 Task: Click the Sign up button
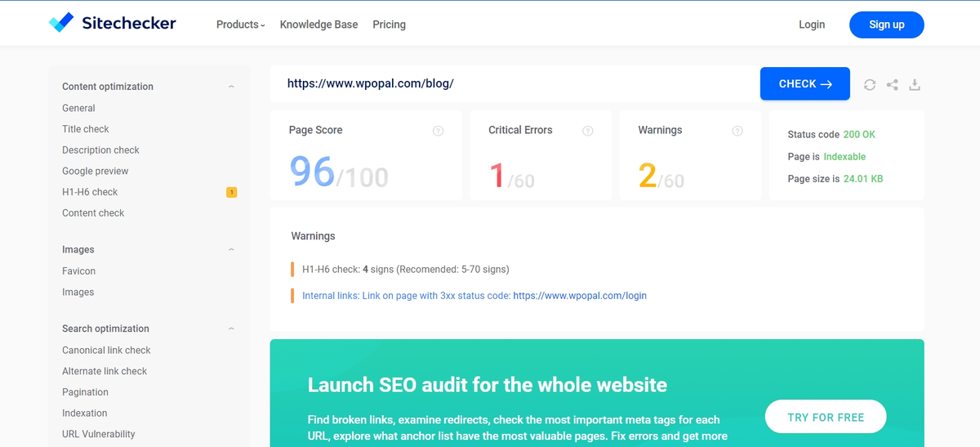coord(887,25)
